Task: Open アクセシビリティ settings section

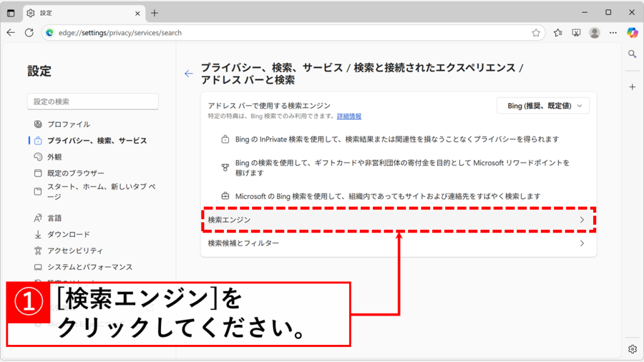Action: [x=75, y=250]
